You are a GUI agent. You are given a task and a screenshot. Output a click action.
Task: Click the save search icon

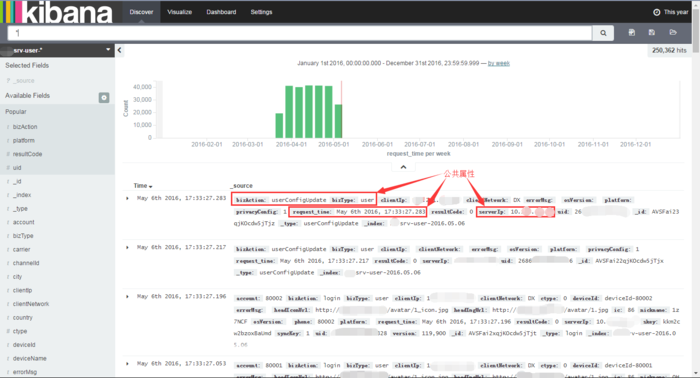(x=652, y=33)
